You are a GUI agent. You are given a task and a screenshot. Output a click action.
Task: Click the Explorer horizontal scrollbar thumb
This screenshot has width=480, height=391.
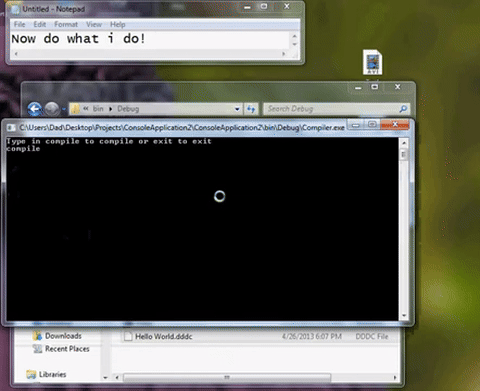click(x=227, y=377)
